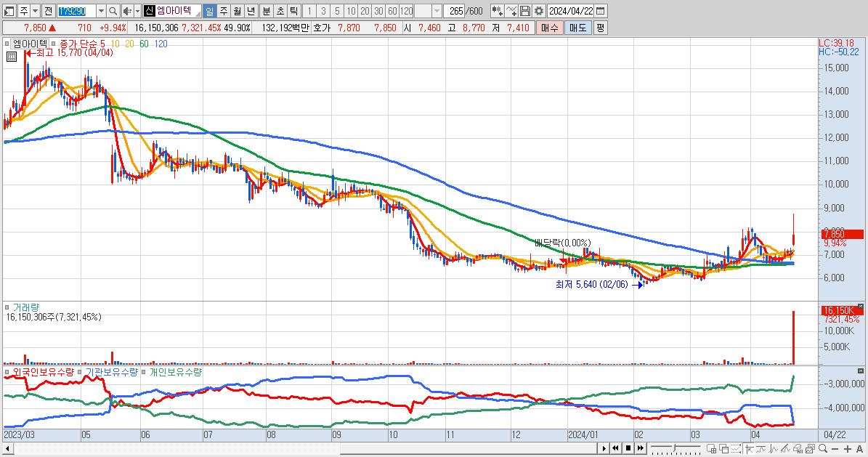This screenshot has height=457, width=868.
Task: Select the 30 interval button
Action: pos(378,11)
